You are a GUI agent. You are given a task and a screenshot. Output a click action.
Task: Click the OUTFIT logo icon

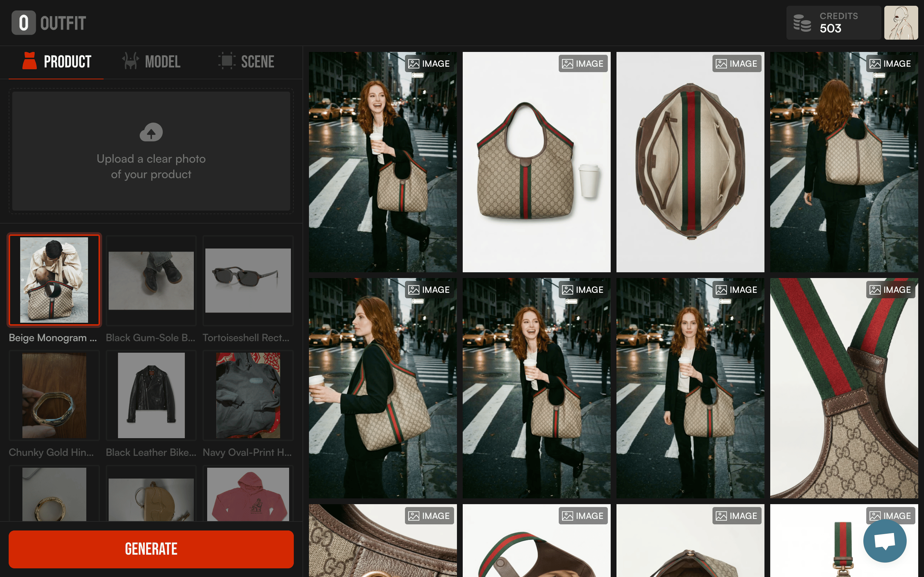coord(24,23)
